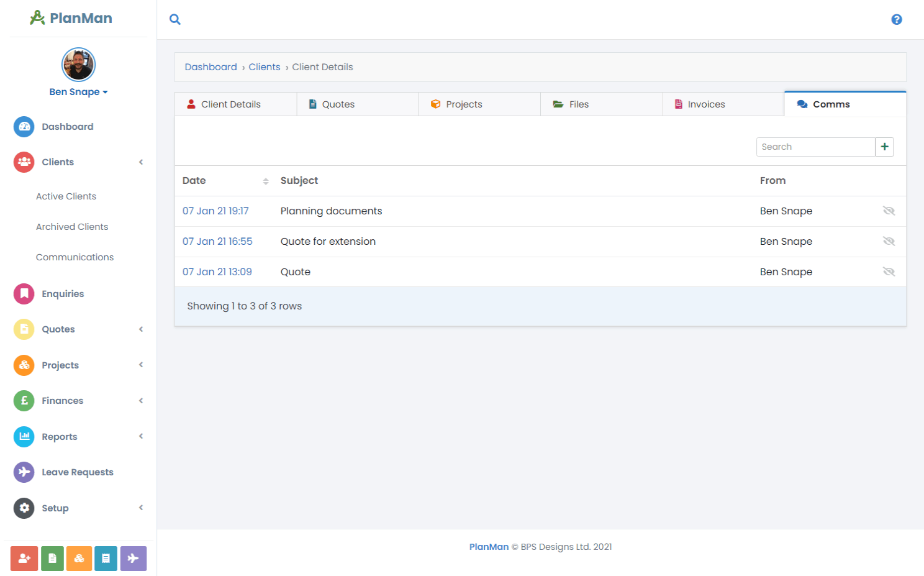The image size is (924, 576).
Task: Click the purple leave request shortcut button
Action: click(134, 559)
